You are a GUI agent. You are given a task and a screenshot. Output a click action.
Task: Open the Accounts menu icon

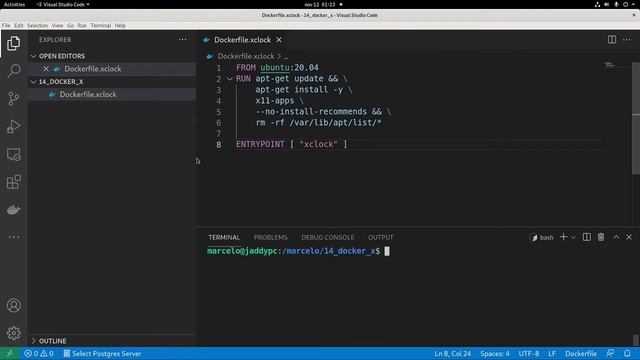tap(13, 305)
